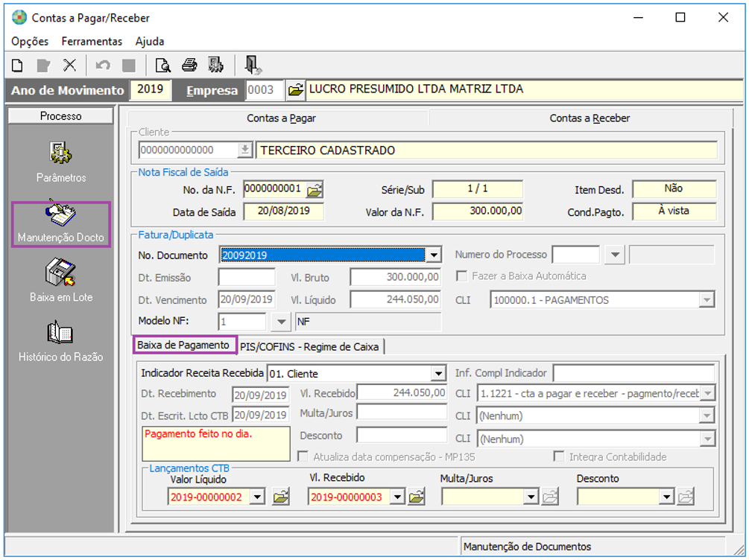Viewport: 749px width, 560px height.
Task: Open the Ferramentas menu
Action: click(x=92, y=42)
